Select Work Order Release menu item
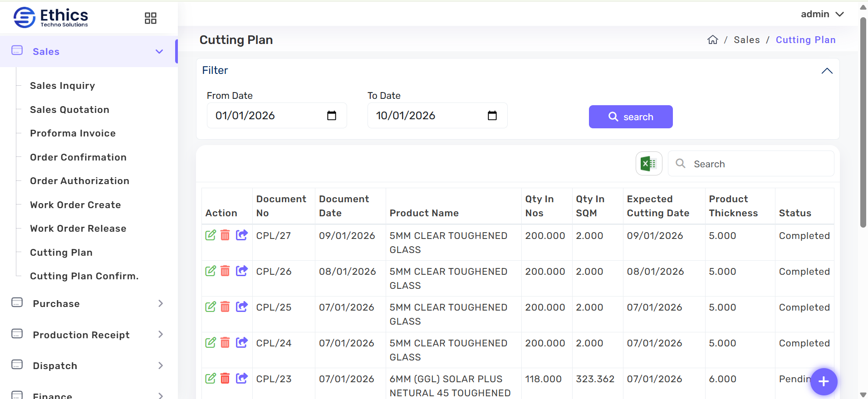The width and height of the screenshot is (868, 399). [x=78, y=229]
